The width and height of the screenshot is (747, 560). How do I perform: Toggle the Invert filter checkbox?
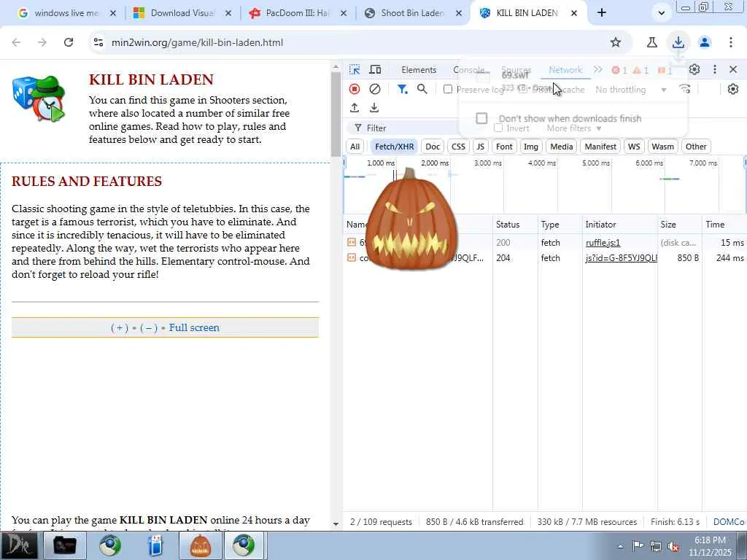(x=498, y=128)
